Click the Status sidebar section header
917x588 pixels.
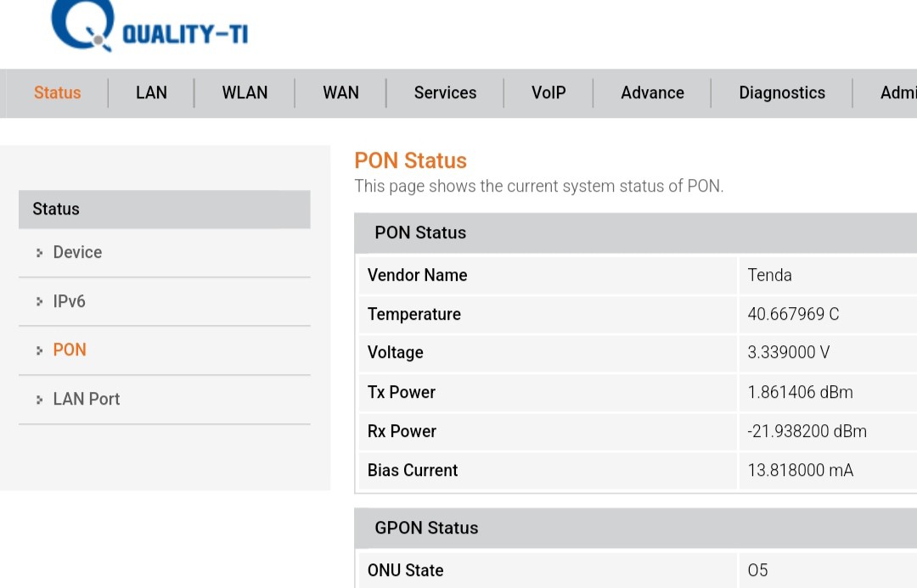pos(164,210)
